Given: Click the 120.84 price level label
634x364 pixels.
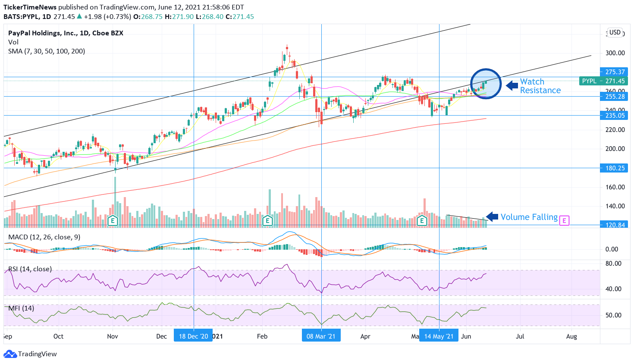Looking at the screenshot, I should 614,225.
